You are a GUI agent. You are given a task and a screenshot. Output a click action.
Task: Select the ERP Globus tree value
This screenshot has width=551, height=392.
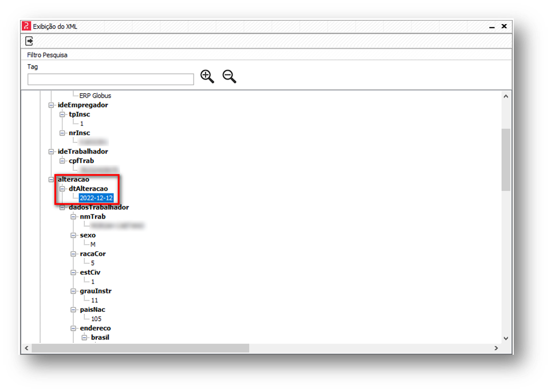(x=95, y=96)
